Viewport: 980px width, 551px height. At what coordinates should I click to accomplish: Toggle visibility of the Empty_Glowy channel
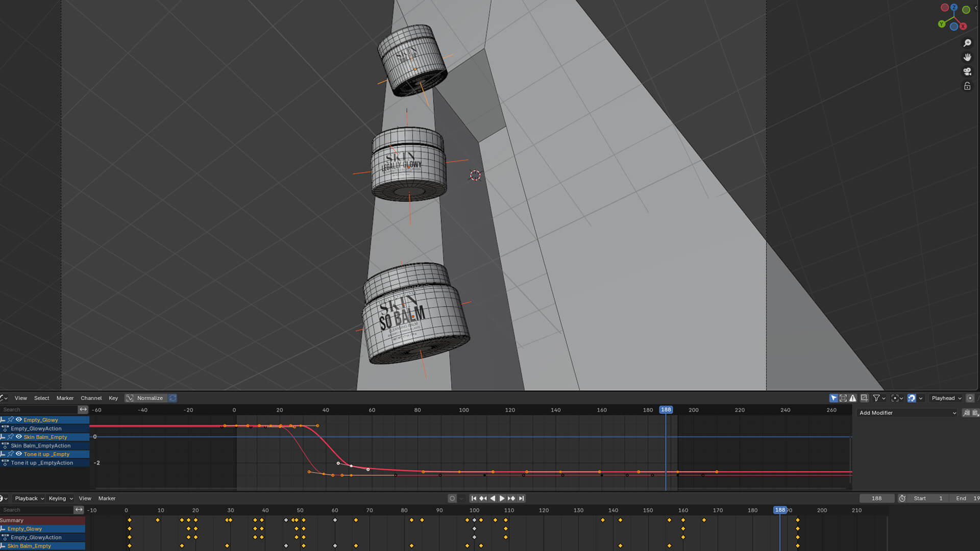click(19, 420)
